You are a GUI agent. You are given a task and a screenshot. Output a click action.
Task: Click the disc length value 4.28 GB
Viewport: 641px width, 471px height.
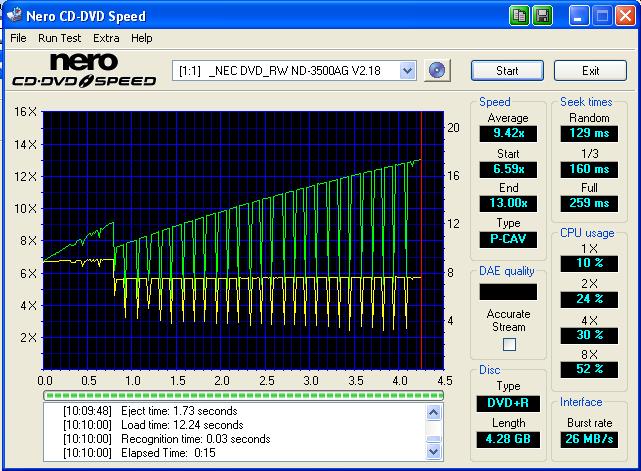click(x=508, y=440)
